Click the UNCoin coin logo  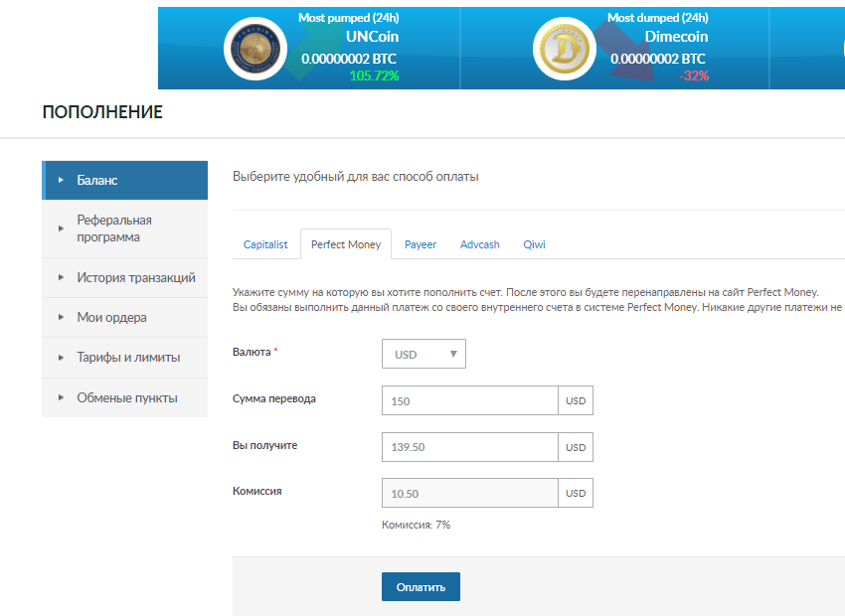tap(255, 50)
